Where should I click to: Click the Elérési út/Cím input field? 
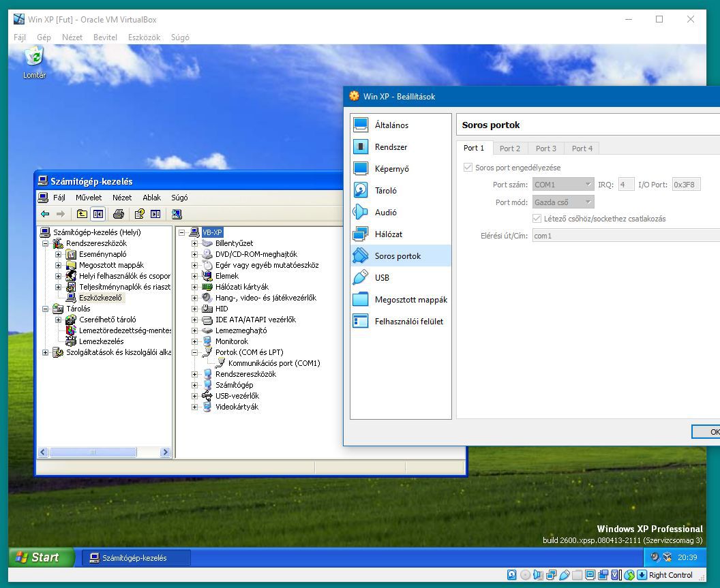(x=627, y=236)
